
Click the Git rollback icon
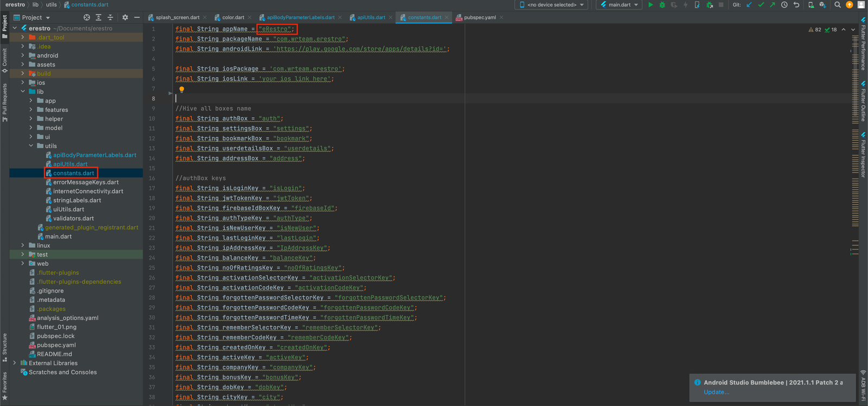(x=796, y=5)
